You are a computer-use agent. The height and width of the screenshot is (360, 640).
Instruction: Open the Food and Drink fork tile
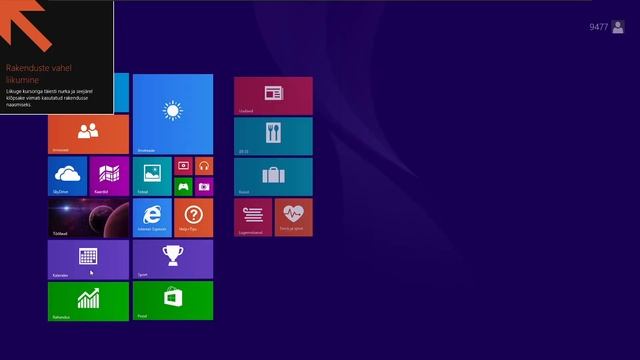coord(273,136)
